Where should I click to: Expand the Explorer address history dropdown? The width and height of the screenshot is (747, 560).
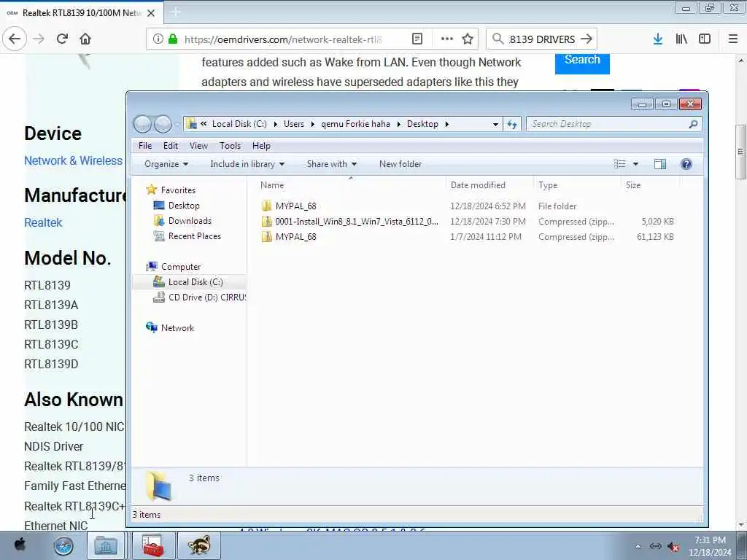tap(495, 124)
